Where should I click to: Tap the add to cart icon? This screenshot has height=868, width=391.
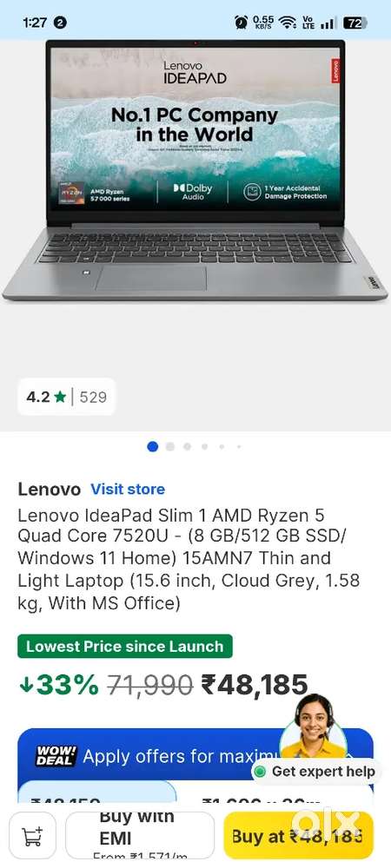pyautogui.click(x=33, y=835)
